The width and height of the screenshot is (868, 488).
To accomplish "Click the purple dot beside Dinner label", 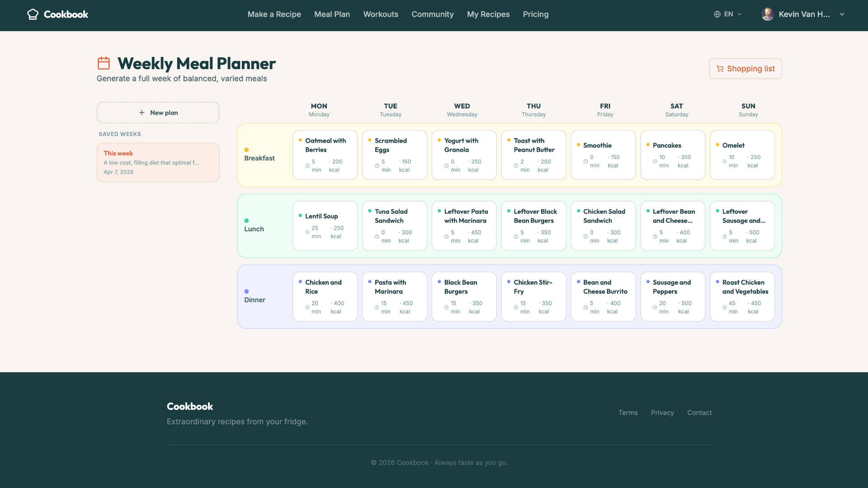I will click(246, 291).
